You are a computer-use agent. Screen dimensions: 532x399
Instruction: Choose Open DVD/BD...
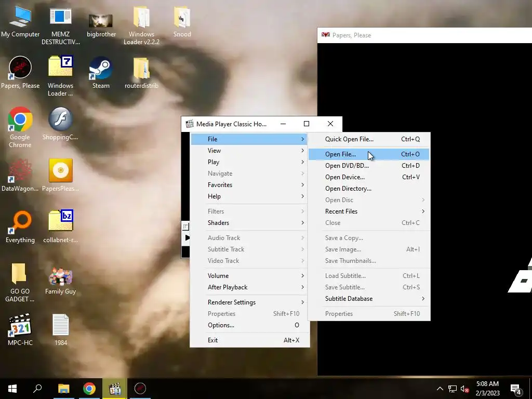point(369,166)
